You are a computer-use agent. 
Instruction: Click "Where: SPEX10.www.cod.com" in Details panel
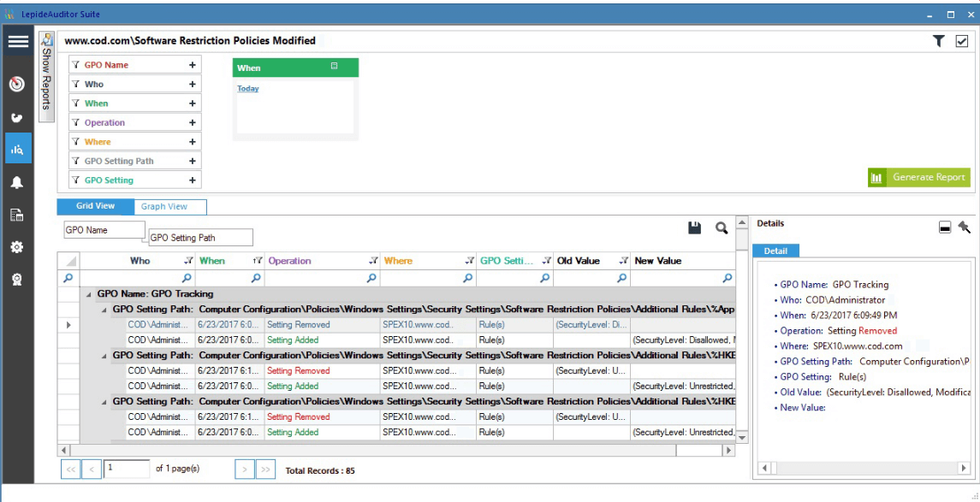click(841, 345)
